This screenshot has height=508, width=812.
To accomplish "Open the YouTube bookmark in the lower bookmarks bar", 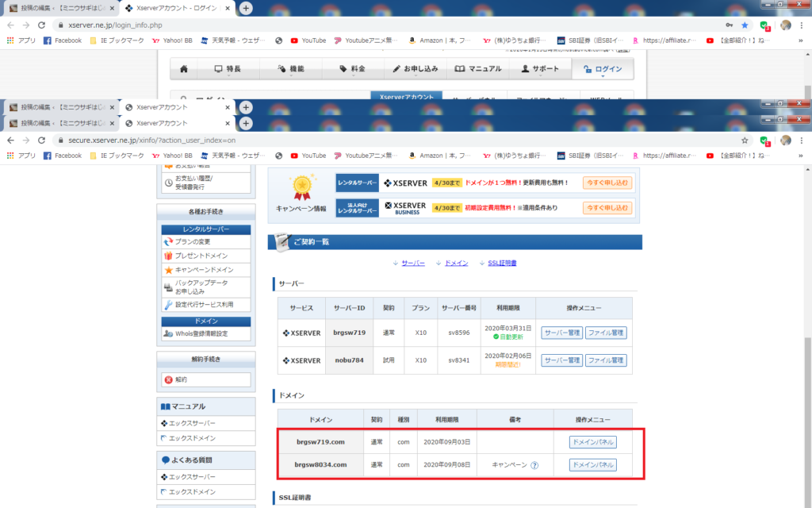I will tap(308, 156).
